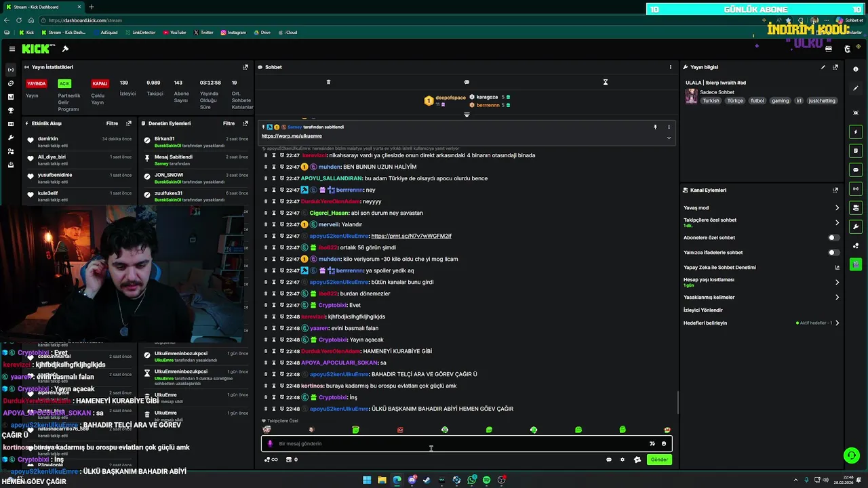Open WhatsApp from the Windows taskbar

point(471,480)
